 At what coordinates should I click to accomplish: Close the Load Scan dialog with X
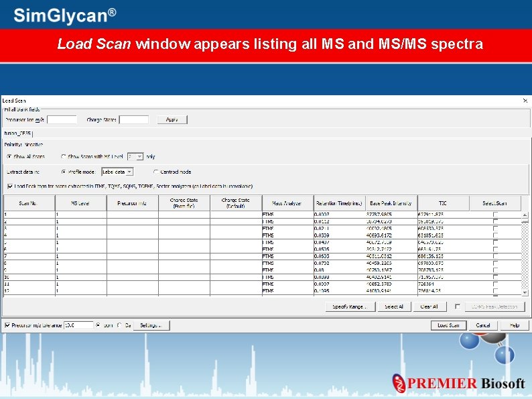(x=525, y=101)
